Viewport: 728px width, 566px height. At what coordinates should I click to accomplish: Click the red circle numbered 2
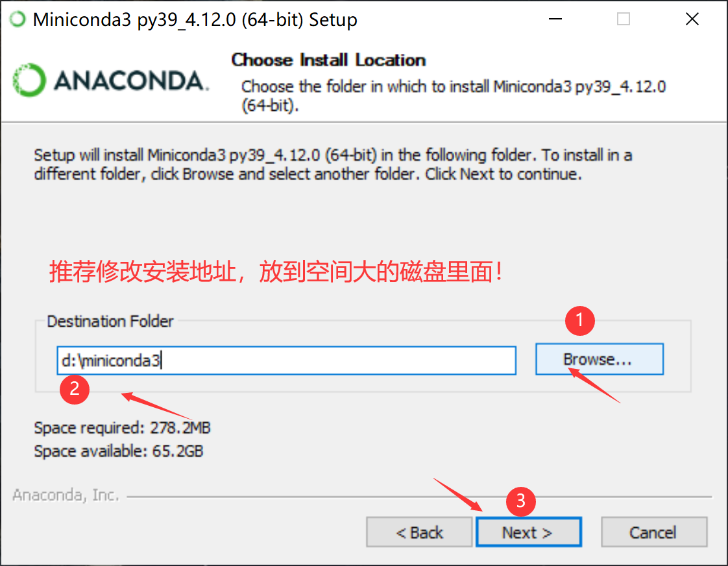[74, 389]
